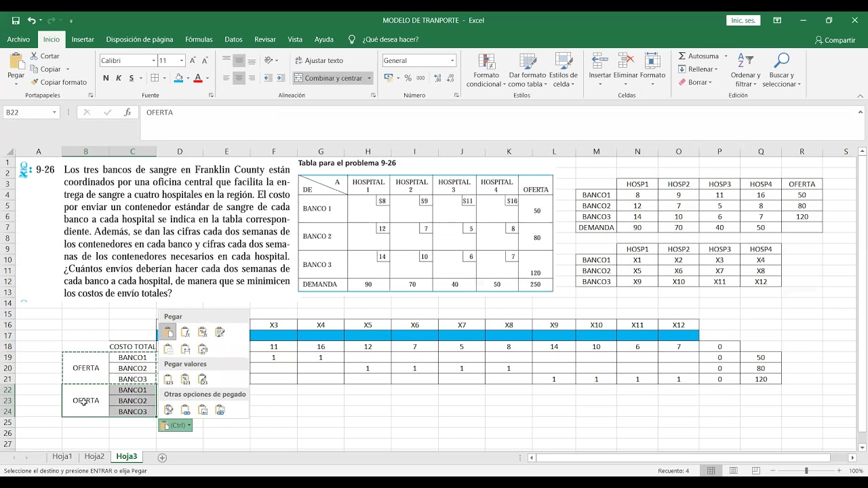Open the fill color bucket swatch
Screen dimensions: 868x488
pyautogui.click(x=178, y=78)
